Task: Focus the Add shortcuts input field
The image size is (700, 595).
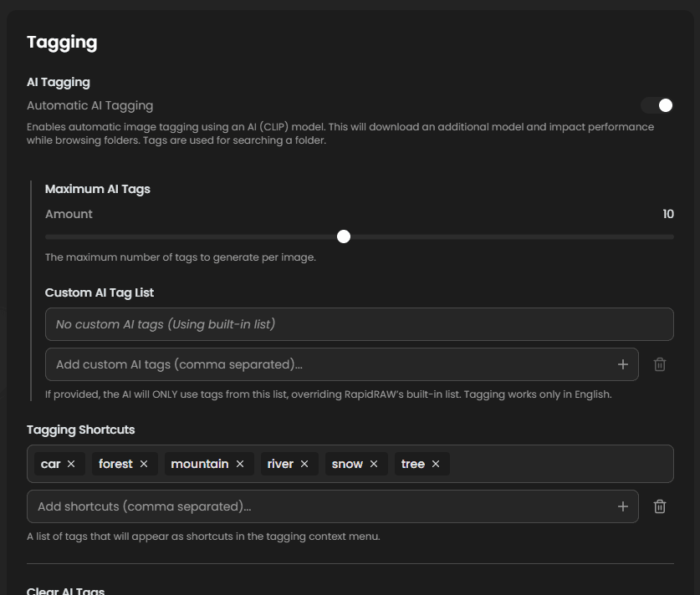Action: 318,506
